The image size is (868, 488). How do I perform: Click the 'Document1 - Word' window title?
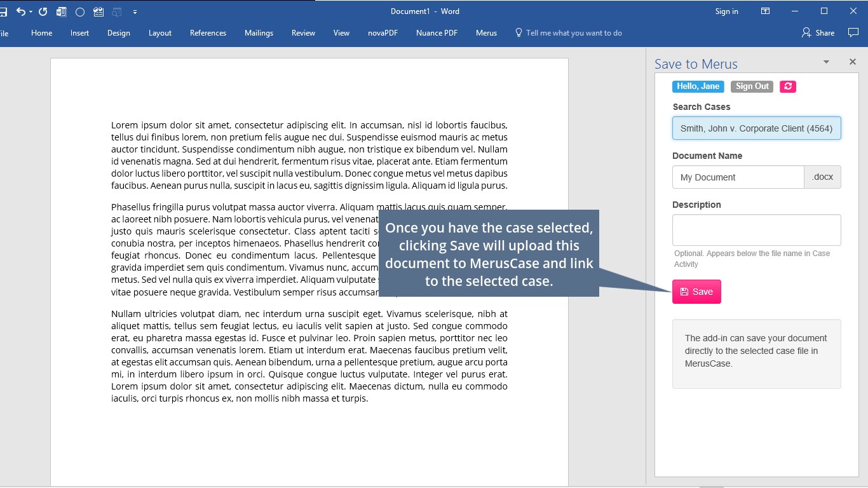pos(425,11)
